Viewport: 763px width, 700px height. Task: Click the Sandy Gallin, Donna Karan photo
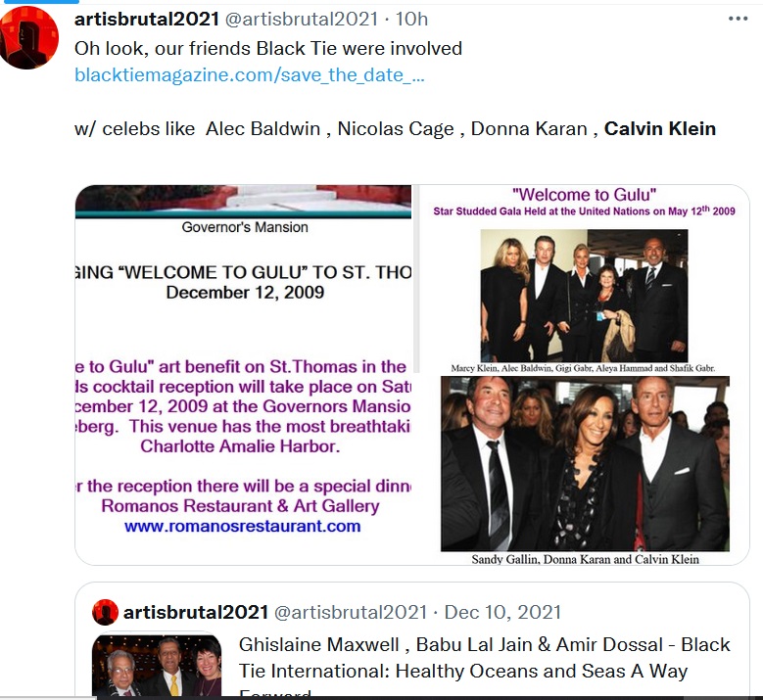(x=585, y=464)
